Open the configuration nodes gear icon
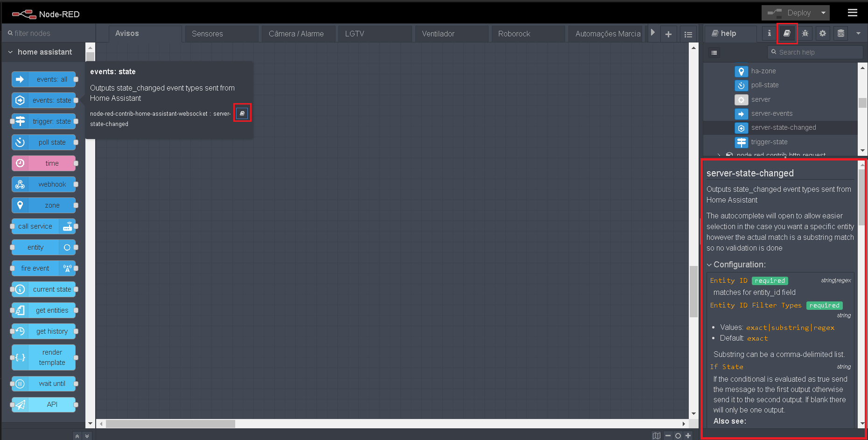868x440 pixels. pyautogui.click(x=823, y=33)
